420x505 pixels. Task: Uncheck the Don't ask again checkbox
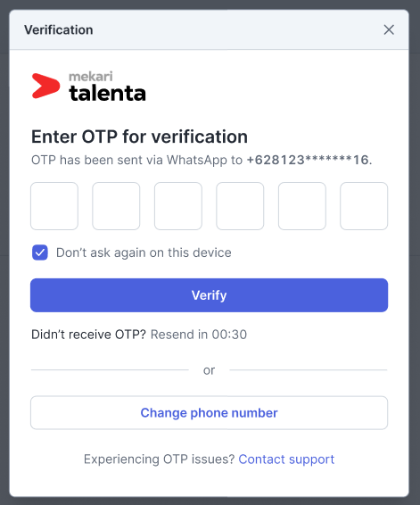tap(40, 252)
